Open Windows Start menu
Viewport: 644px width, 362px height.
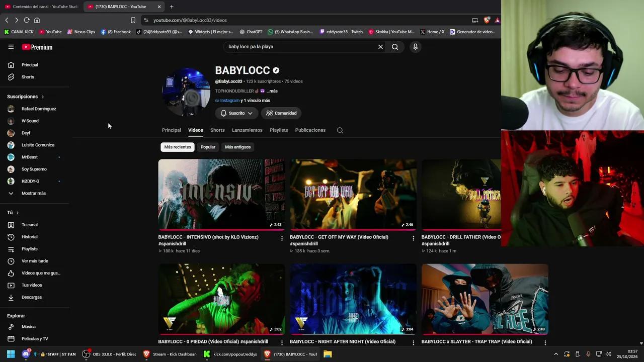pos(11,354)
